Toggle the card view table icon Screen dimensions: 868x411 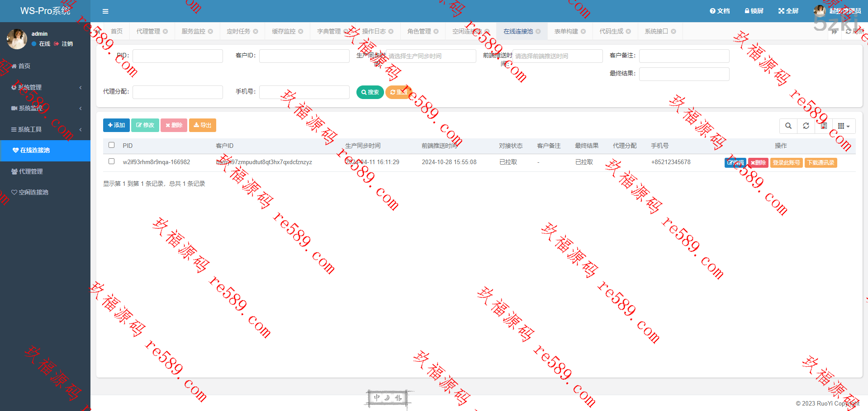pos(824,126)
